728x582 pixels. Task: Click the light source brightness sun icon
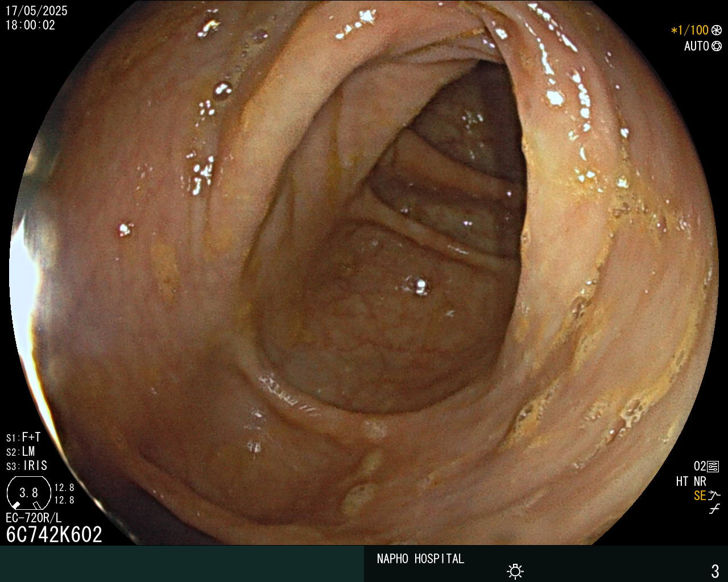(x=515, y=571)
